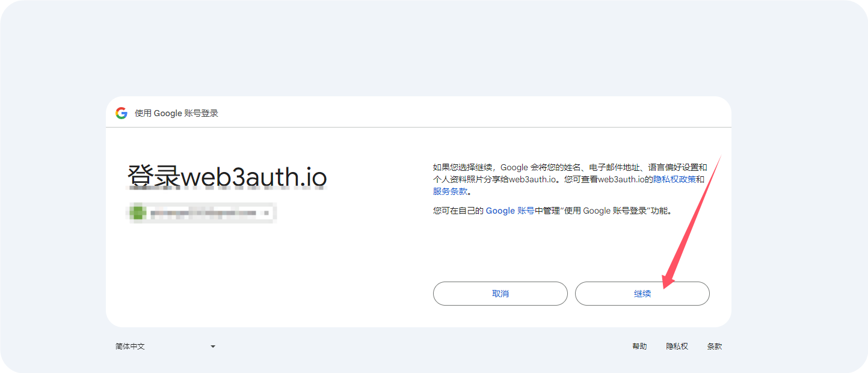This screenshot has width=868, height=373.
Task: Click the 继续 (Continue) button
Action: coord(642,294)
